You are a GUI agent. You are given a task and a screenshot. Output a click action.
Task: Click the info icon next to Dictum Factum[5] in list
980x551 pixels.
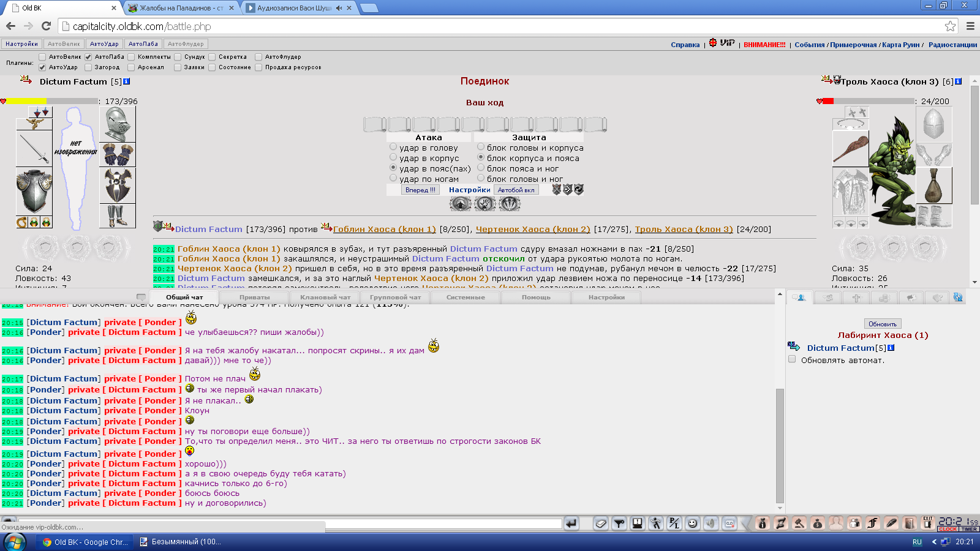[891, 348]
